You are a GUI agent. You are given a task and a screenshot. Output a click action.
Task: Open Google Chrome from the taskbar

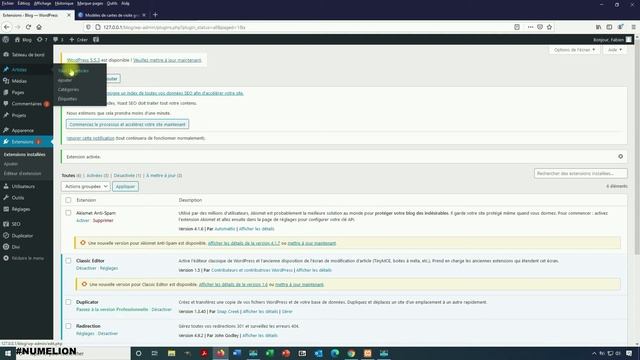(351, 353)
